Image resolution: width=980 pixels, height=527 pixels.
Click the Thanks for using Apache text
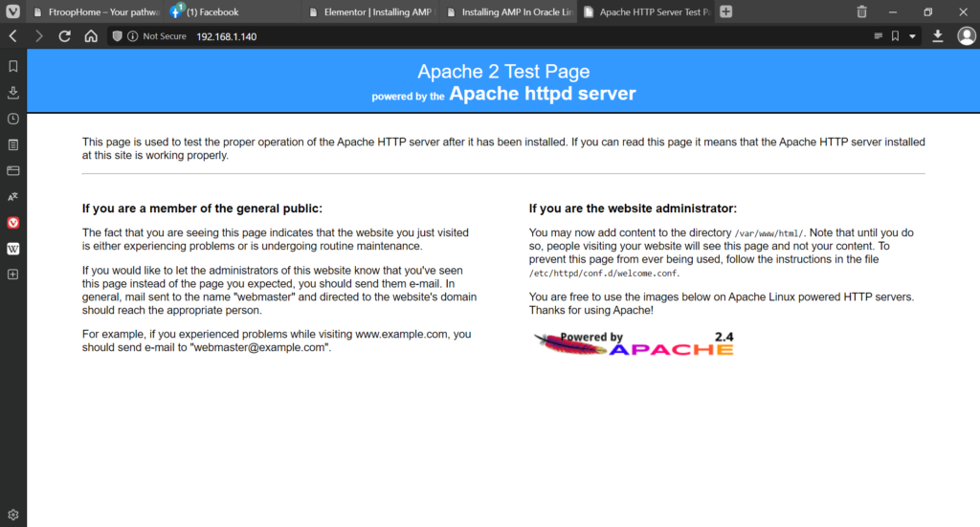[590, 310]
